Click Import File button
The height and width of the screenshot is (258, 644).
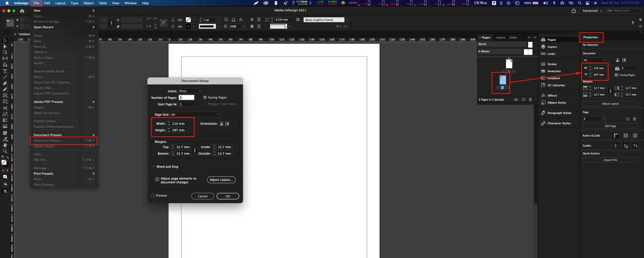point(610,160)
